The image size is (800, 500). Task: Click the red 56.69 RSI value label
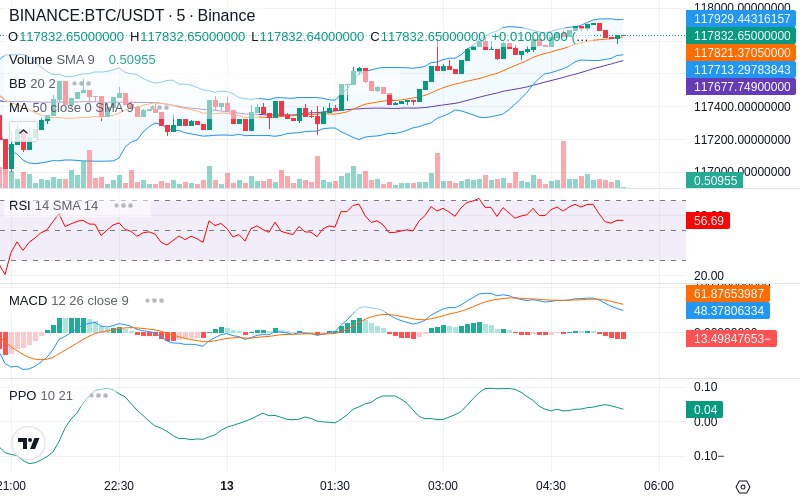pos(708,220)
